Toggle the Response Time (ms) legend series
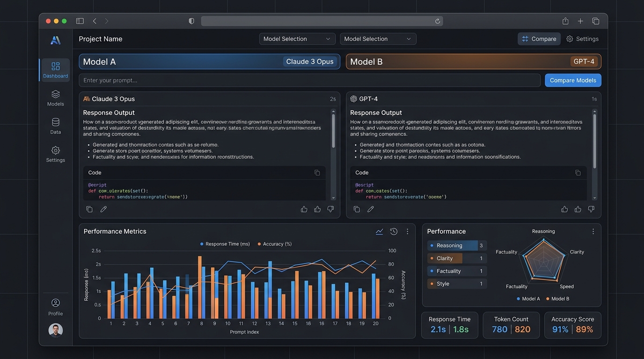The width and height of the screenshot is (644, 359). click(225, 244)
